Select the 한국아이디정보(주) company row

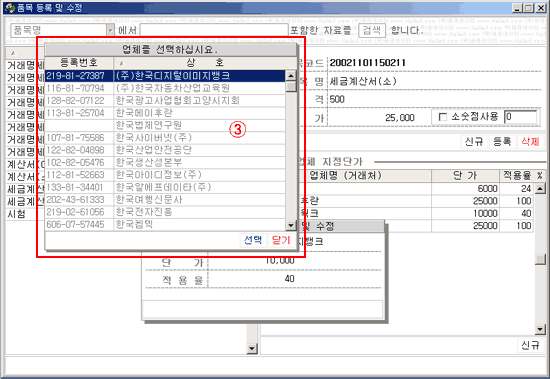(x=166, y=175)
